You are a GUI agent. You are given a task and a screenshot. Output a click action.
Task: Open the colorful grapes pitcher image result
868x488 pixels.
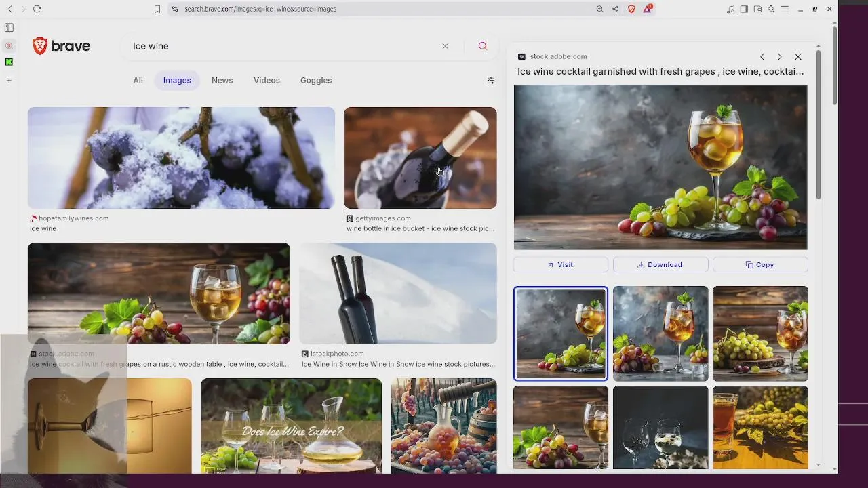(x=444, y=426)
